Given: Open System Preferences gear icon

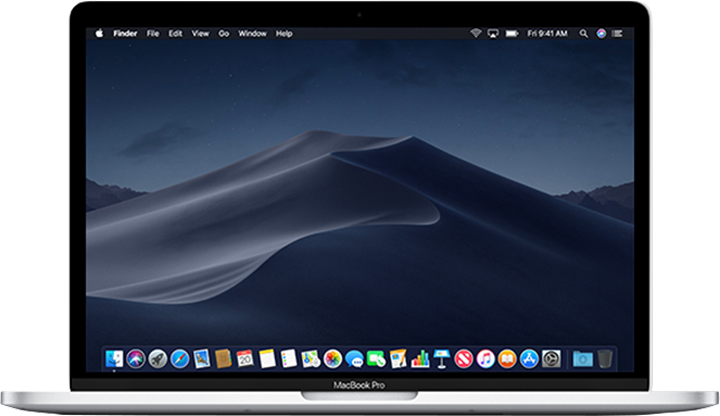Looking at the screenshot, I should (x=551, y=358).
